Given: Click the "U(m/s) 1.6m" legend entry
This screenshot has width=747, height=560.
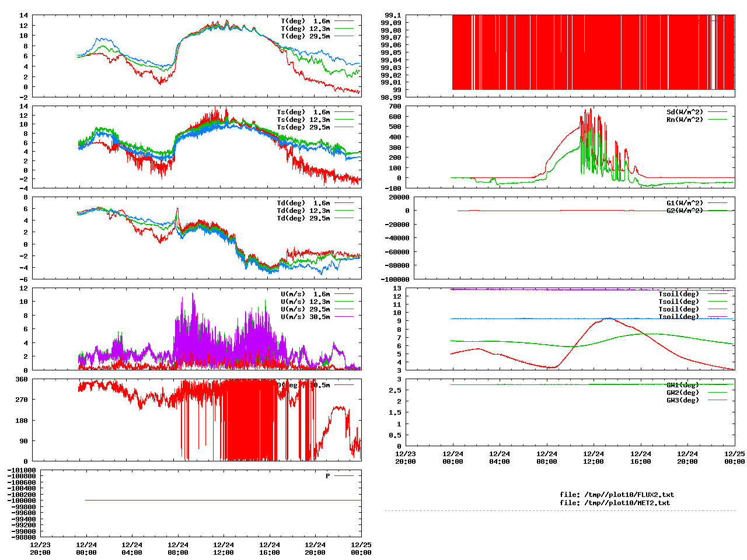Looking at the screenshot, I should [305, 294].
